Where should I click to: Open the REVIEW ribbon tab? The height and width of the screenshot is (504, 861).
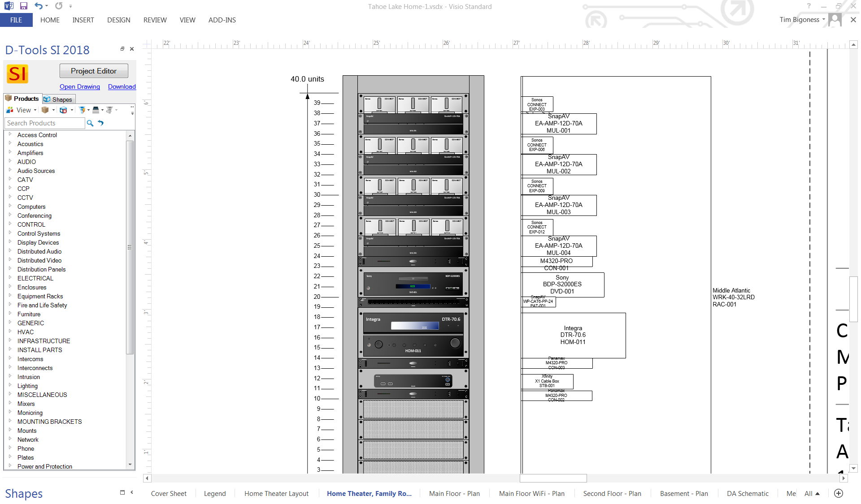click(155, 20)
